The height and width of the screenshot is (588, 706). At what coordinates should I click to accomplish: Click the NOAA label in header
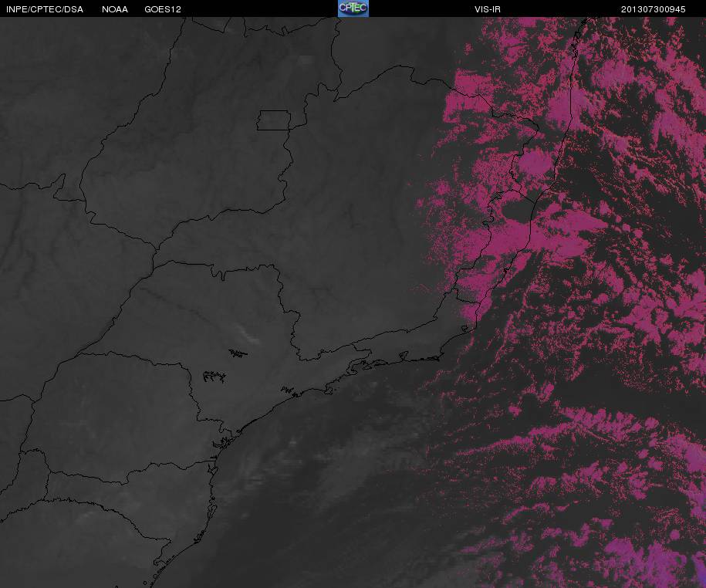coord(115,9)
